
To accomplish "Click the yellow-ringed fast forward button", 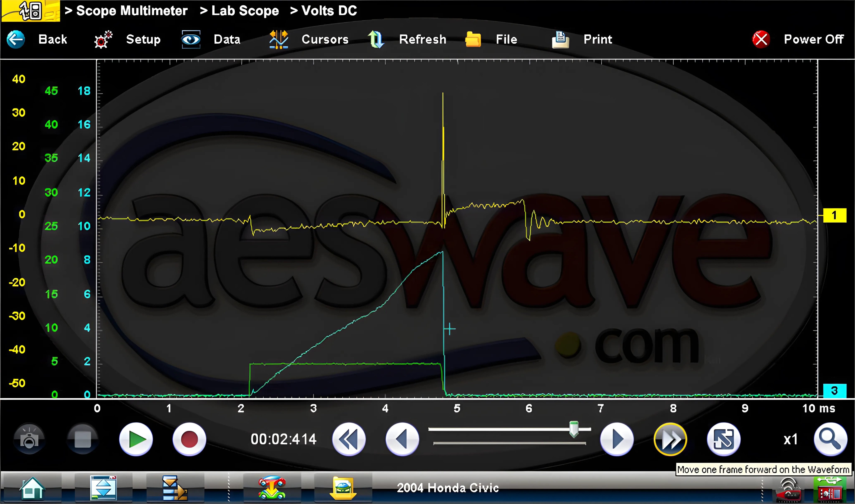I will [670, 440].
